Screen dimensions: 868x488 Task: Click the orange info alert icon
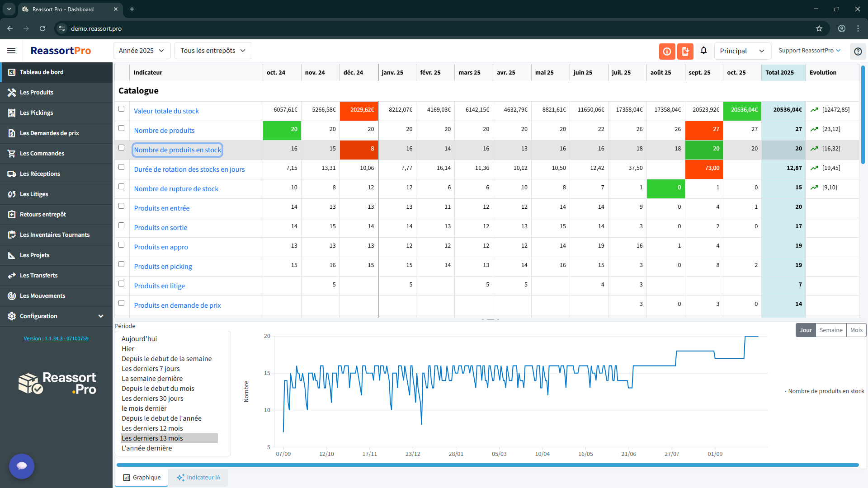667,51
